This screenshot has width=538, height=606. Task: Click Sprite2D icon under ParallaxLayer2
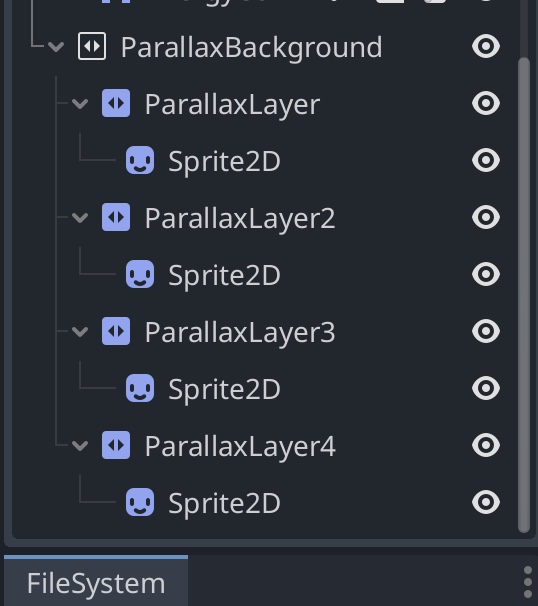click(140, 274)
